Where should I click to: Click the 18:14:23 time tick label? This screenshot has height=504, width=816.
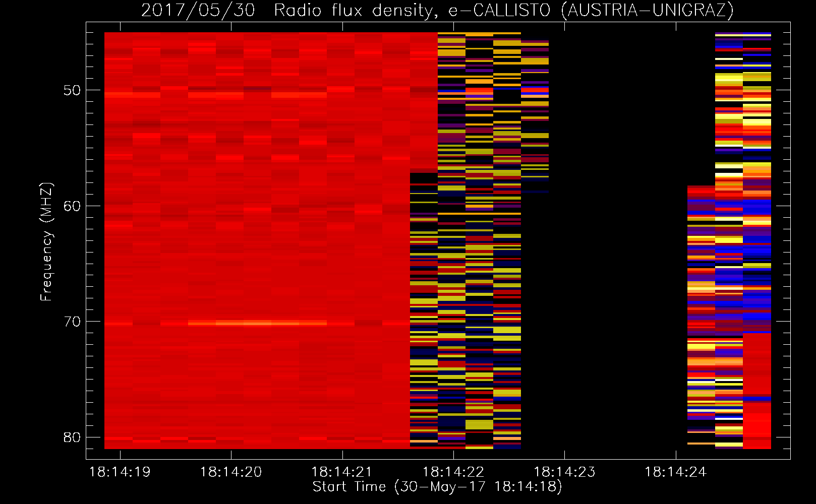tap(564, 472)
